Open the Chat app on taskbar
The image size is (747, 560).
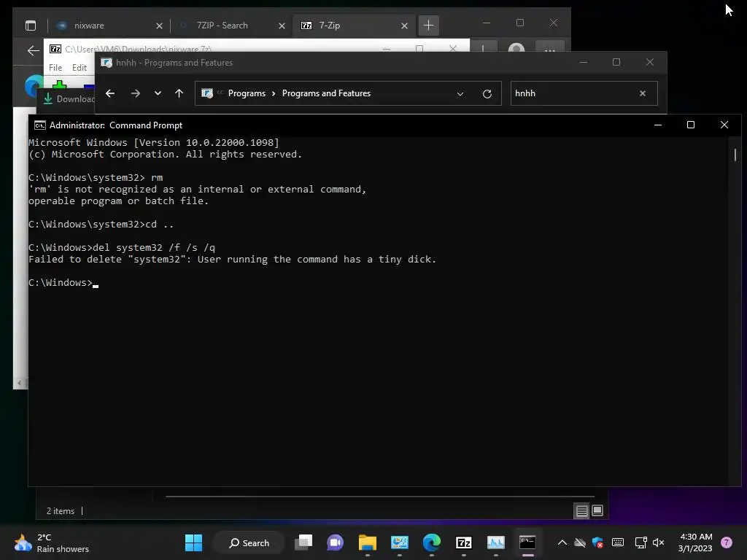point(336,542)
